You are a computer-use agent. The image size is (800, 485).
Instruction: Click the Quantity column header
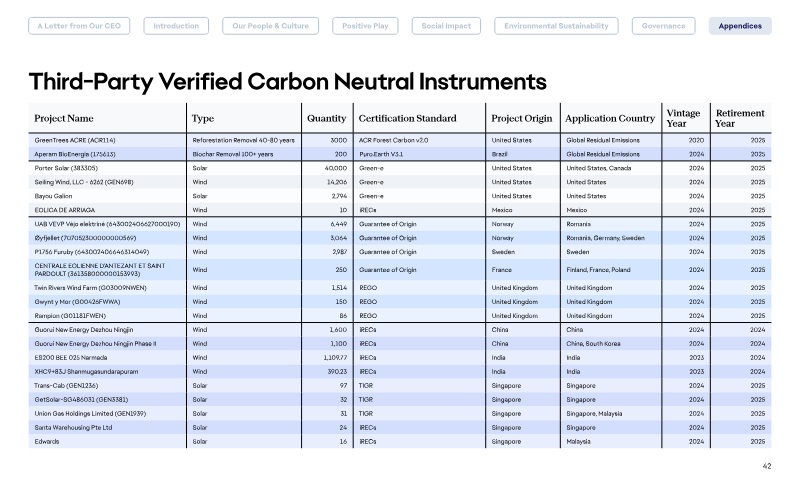[x=327, y=118]
